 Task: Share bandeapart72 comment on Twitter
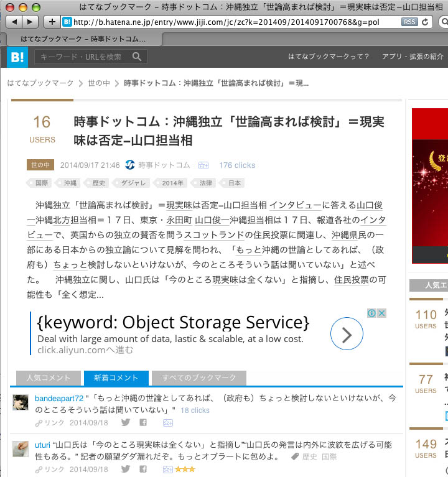click(126, 422)
